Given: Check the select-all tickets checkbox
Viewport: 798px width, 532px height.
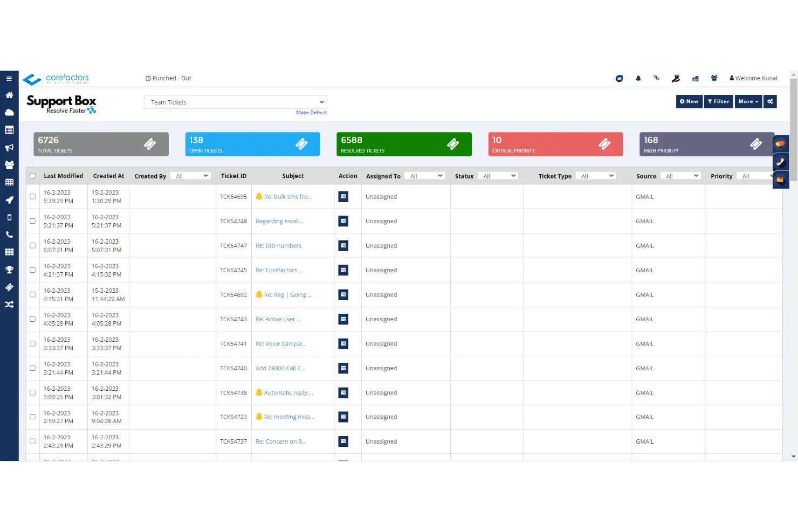Looking at the screenshot, I should [x=33, y=176].
